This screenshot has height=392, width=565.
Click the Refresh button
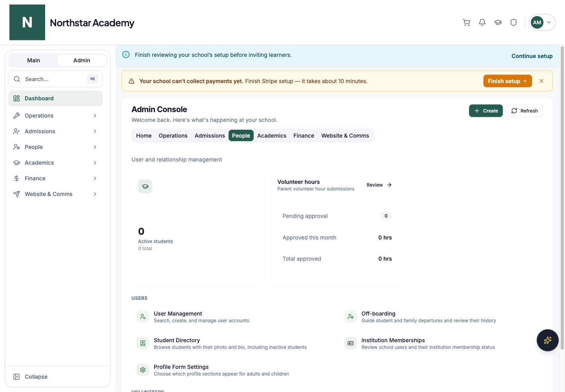point(524,111)
